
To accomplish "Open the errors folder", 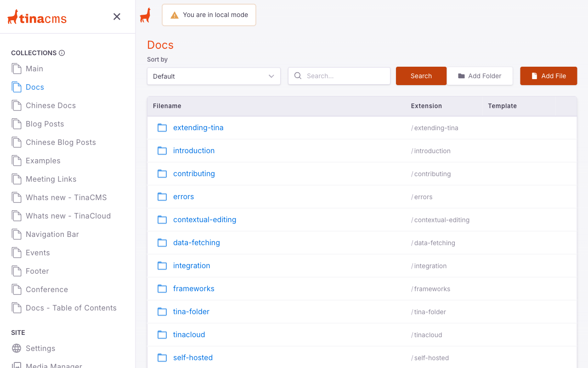I will (x=183, y=196).
